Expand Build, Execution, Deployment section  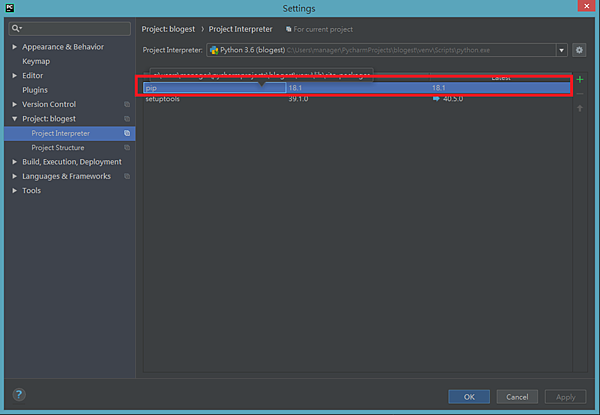15,162
